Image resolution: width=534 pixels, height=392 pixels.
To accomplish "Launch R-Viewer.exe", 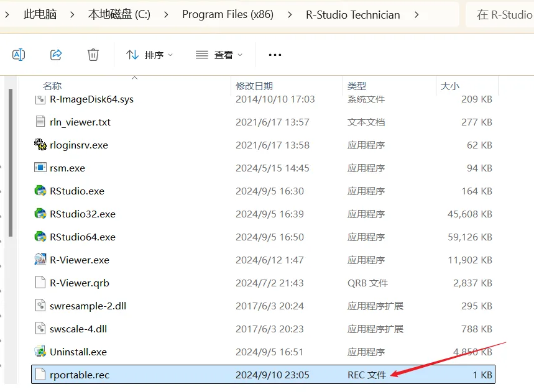I will pyautogui.click(x=77, y=260).
